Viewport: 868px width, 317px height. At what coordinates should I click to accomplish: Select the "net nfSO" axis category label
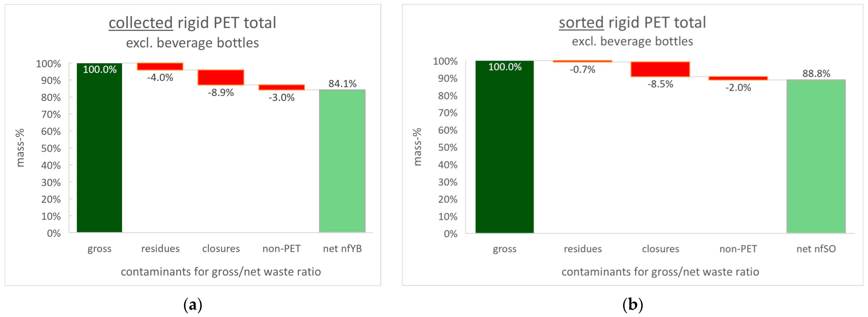tap(816, 249)
